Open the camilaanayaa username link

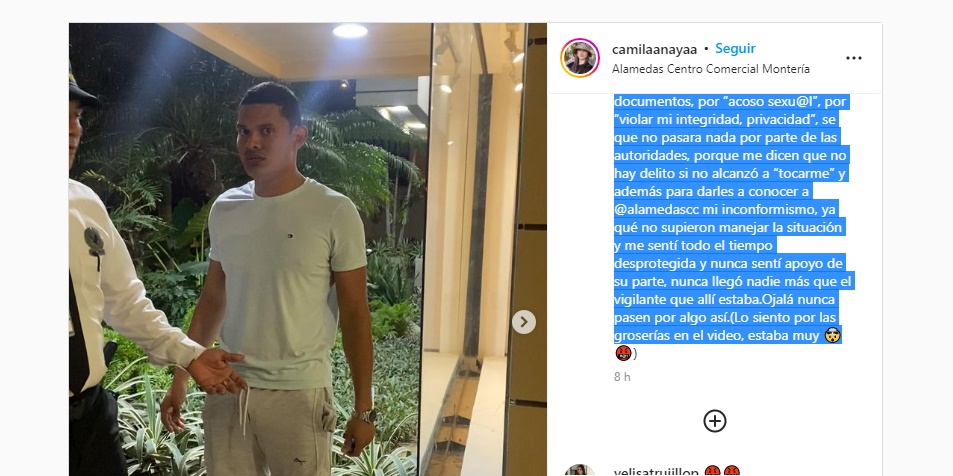(654, 49)
